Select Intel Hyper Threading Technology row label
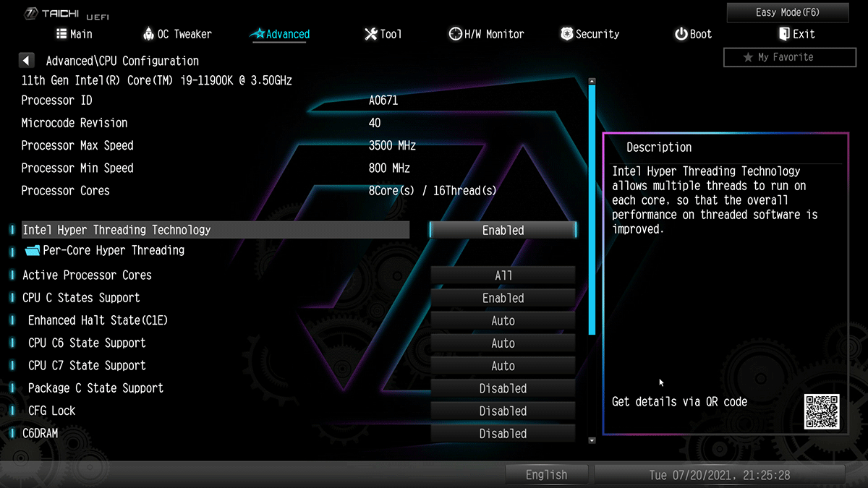 116,230
